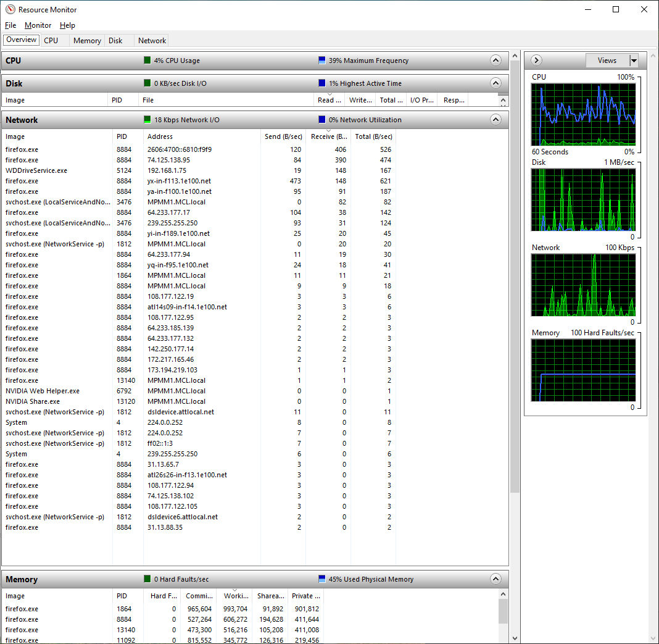Sort Network list by Image column header
Viewport: 659px width, 644px height.
coord(57,136)
